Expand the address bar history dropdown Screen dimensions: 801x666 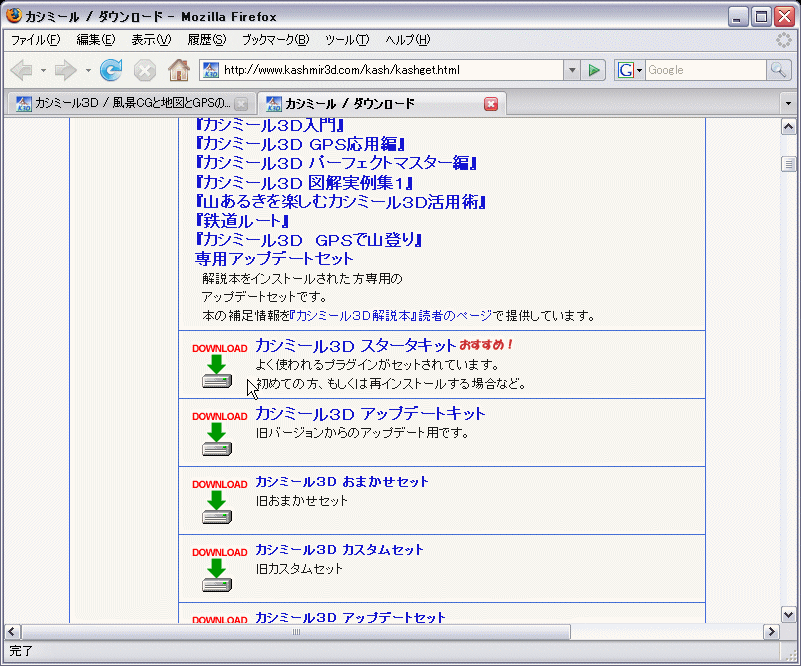[x=572, y=70]
